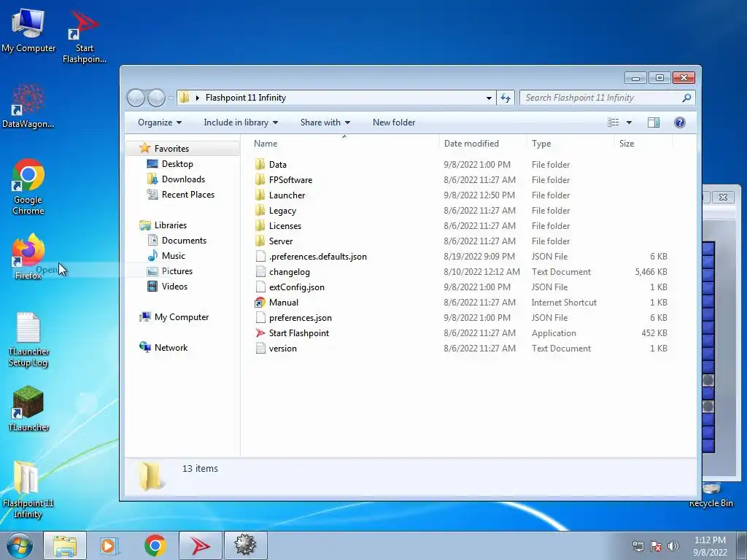Click the Recycle Bin desktop icon
The image size is (747, 560).
pyautogui.click(x=711, y=495)
